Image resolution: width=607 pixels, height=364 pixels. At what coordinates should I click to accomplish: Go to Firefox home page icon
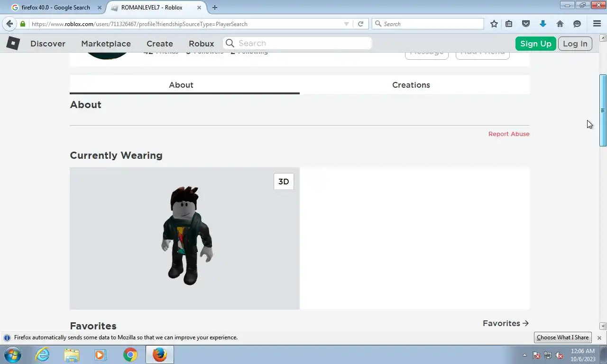pyautogui.click(x=560, y=24)
